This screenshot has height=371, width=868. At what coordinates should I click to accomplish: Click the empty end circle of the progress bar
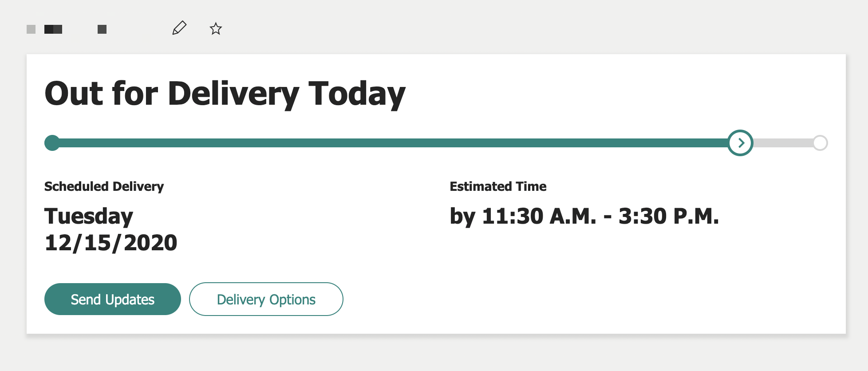(x=820, y=143)
